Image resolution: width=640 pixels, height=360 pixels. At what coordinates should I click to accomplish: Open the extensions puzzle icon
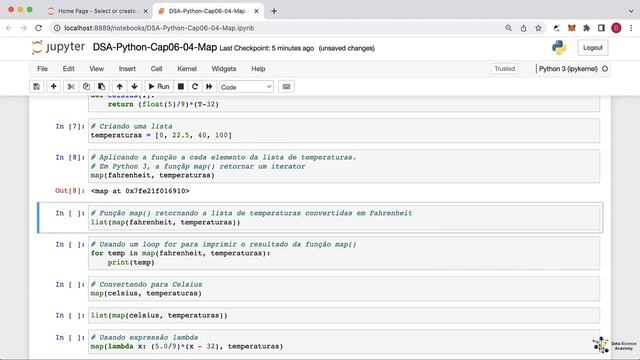click(x=587, y=28)
